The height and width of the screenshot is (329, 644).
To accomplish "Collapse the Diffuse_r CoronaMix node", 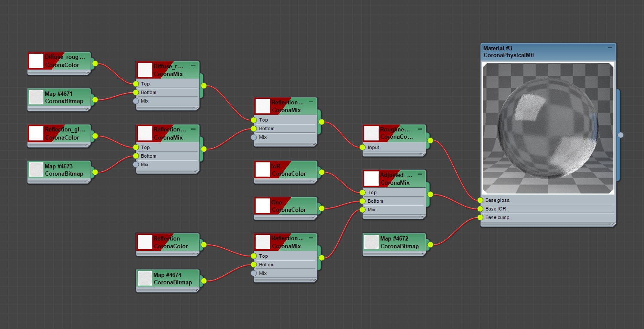I will point(193,66).
